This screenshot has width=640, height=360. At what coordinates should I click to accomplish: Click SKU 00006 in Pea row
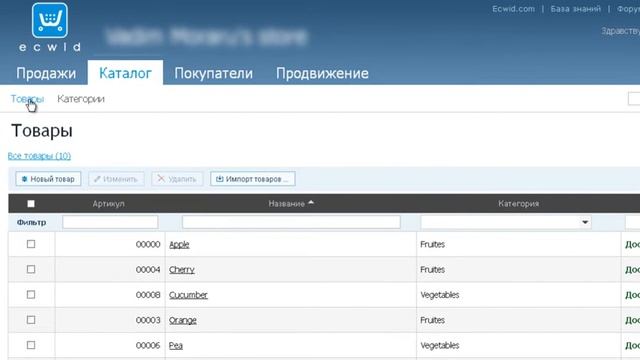pos(148,346)
